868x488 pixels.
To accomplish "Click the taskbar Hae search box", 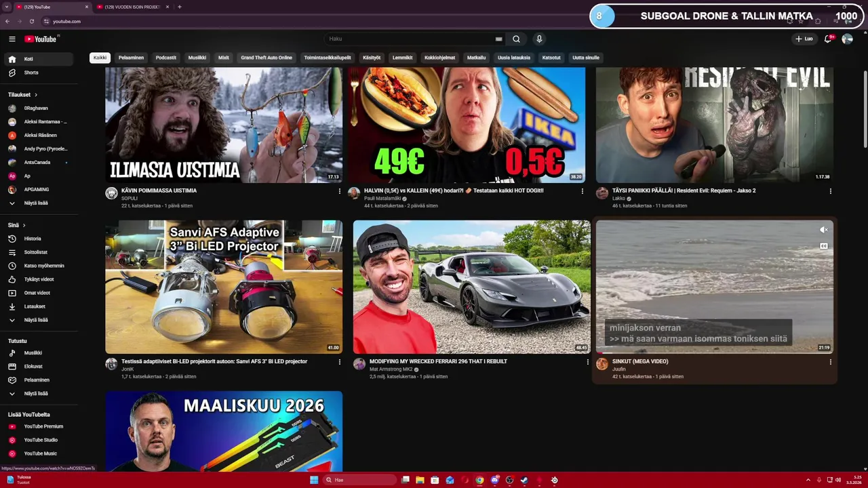I will [359, 480].
